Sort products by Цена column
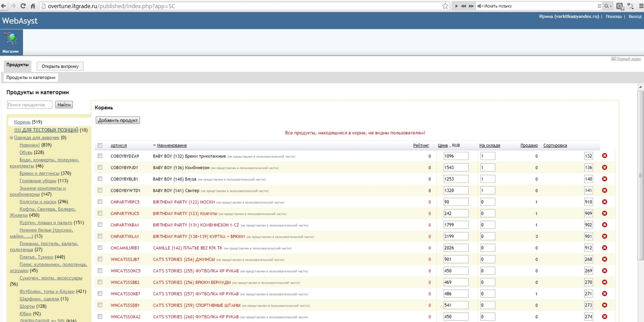This screenshot has width=644, height=322. [443, 145]
